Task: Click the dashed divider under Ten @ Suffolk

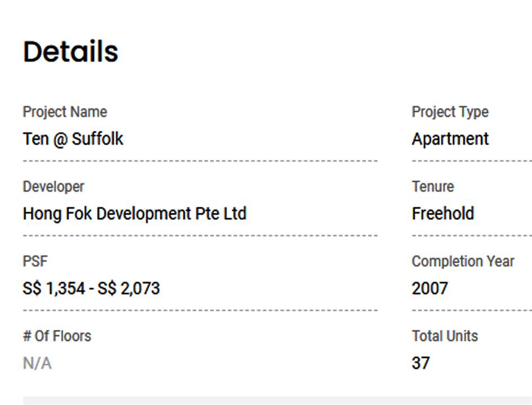Action: tap(200, 161)
